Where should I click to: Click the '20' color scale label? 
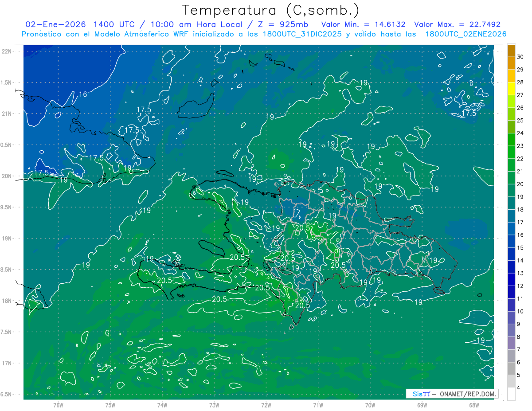[521, 184]
